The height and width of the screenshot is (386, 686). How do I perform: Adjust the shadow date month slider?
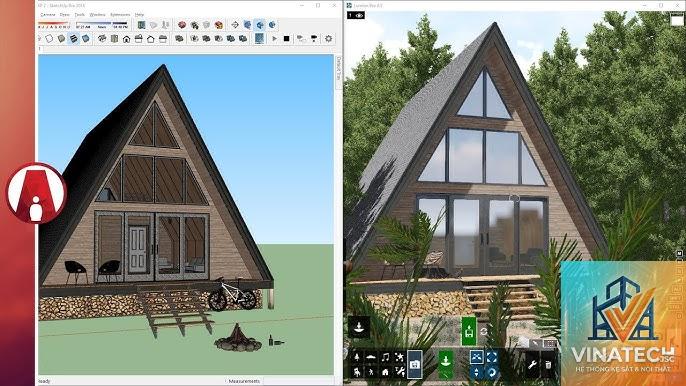(x=55, y=25)
